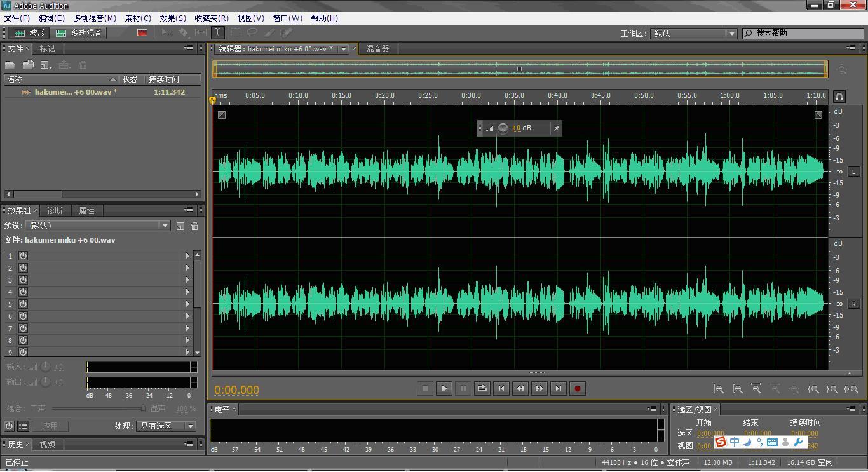This screenshot has height=472, width=868.
Task: Click the trash icon next to the 预设 dropdown
Action: [x=195, y=226]
